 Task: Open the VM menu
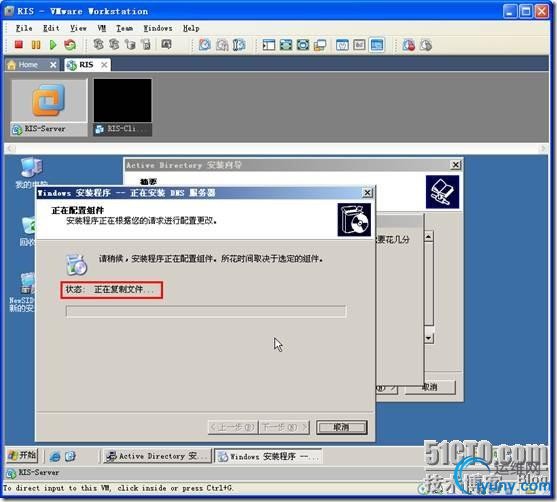[x=102, y=28]
